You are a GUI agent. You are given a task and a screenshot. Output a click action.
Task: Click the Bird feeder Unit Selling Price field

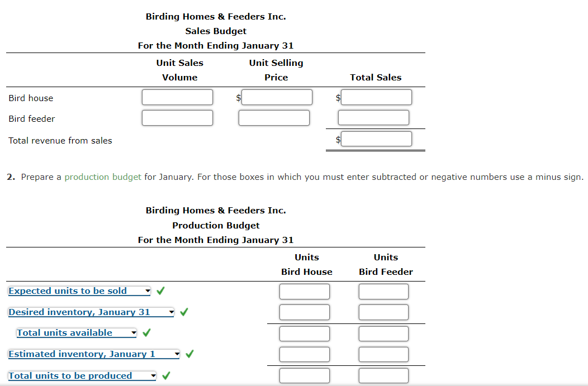274,117
